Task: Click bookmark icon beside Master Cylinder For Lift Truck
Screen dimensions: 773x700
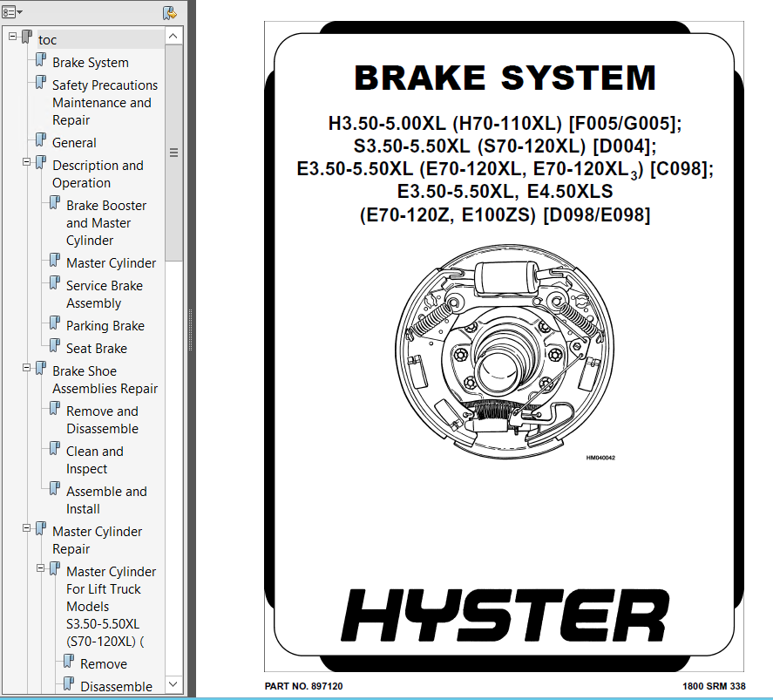Action: (54, 568)
